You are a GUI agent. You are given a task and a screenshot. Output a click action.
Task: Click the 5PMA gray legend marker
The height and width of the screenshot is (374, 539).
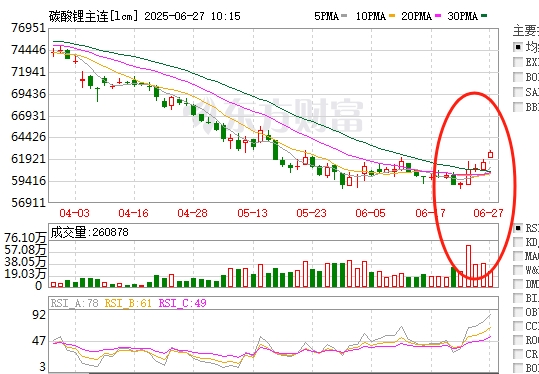click(345, 16)
